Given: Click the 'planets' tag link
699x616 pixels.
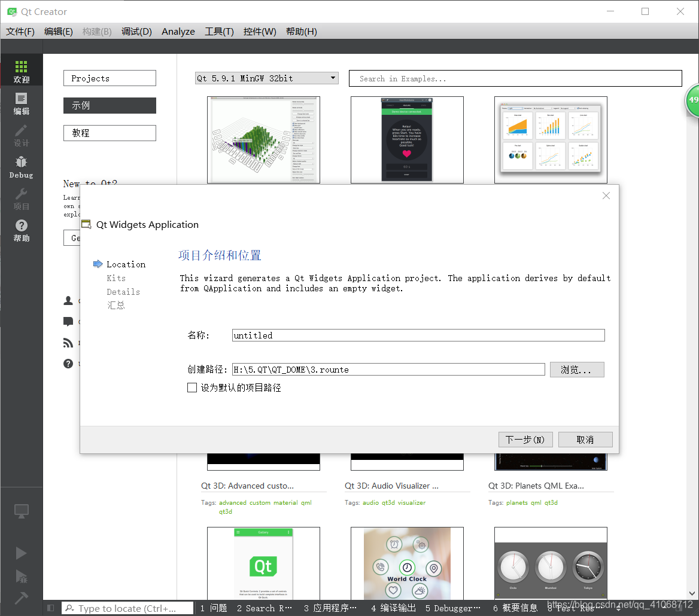Looking at the screenshot, I should [516, 502].
